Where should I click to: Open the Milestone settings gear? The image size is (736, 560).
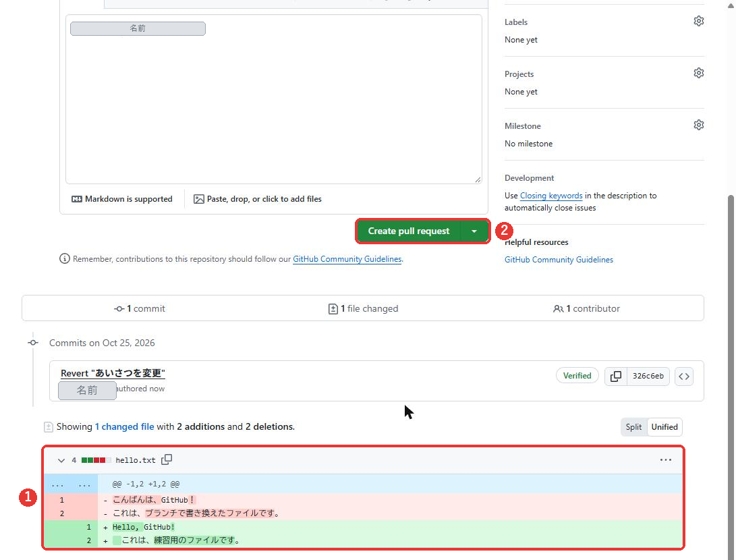(x=698, y=125)
